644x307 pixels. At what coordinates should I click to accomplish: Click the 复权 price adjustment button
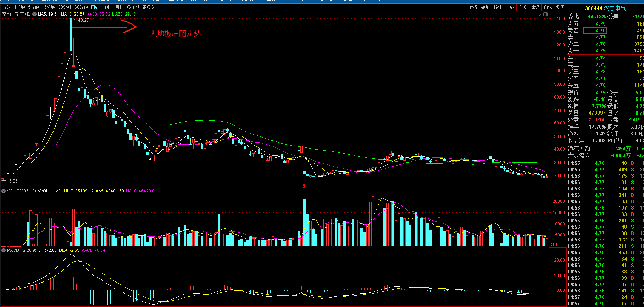pyautogui.click(x=473, y=7)
